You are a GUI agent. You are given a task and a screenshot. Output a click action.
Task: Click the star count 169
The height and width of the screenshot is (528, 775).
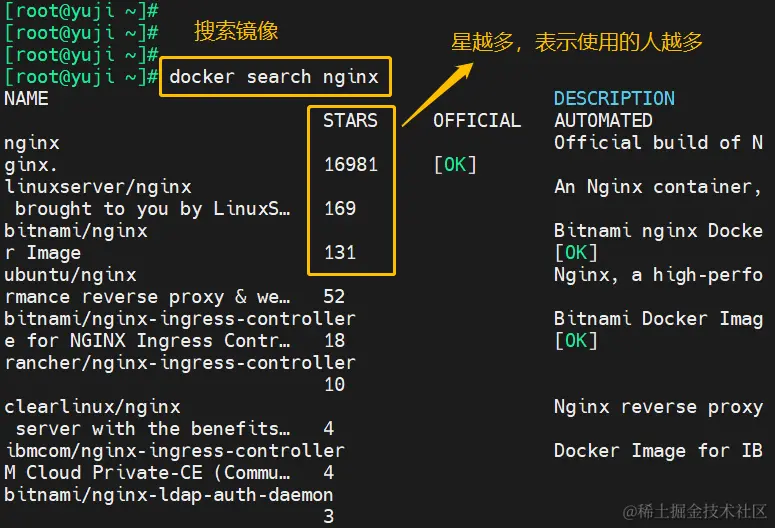(x=340, y=209)
